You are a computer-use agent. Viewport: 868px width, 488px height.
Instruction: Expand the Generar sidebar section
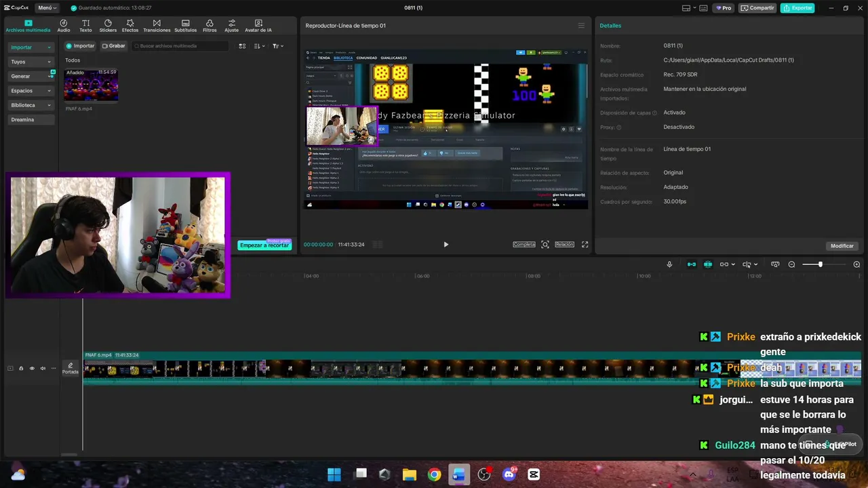tap(31, 76)
